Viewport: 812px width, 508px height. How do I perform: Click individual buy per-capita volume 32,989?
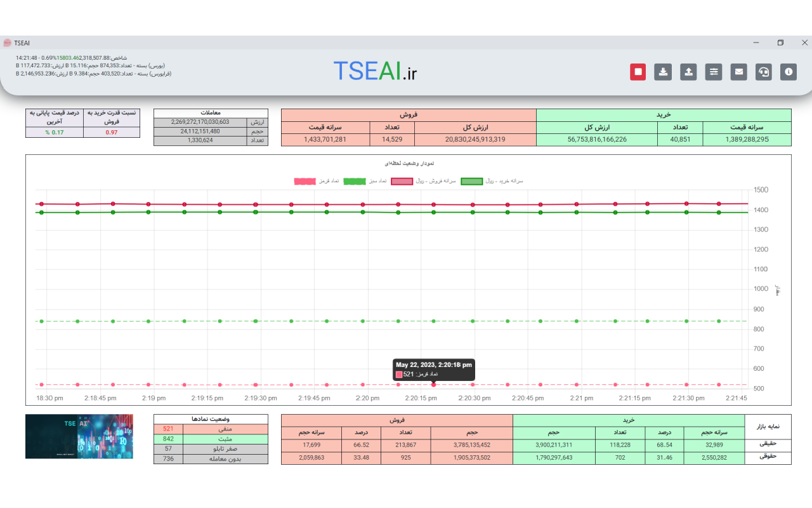714,445
